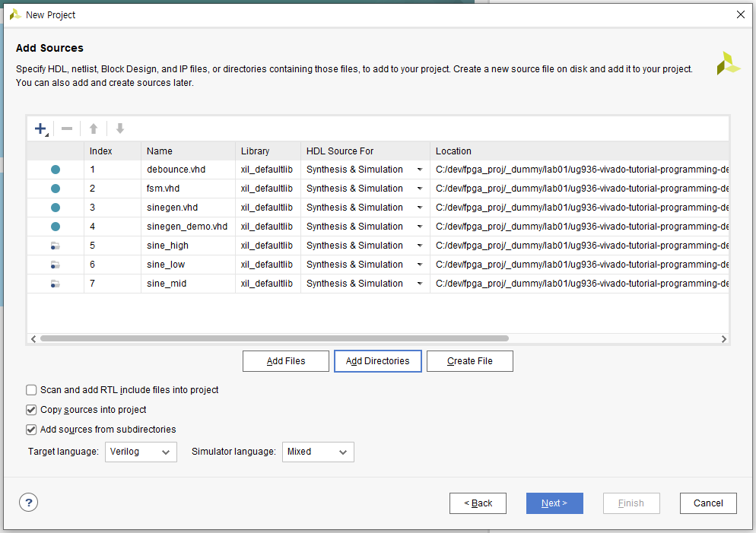This screenshot has height=533, width=756.
Task: Close the New Project dialog
Action: (x=741, y=14)
